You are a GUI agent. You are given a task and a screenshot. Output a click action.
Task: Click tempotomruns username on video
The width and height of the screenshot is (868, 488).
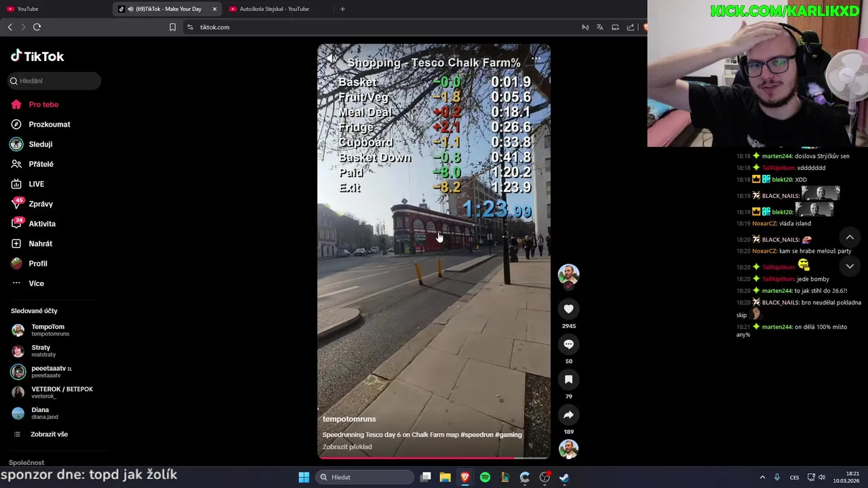click(349, 419)
